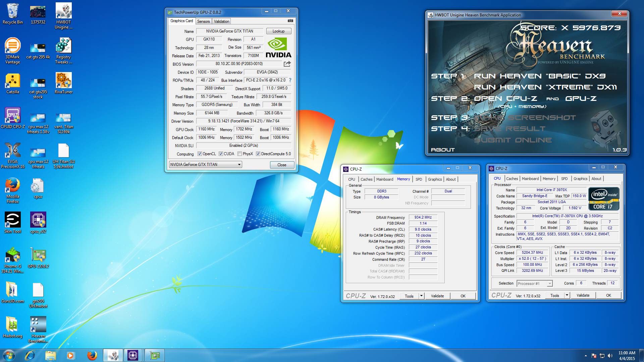Open UH Titan SLI 5,9k.hwbot file
The height and width of the screenshot is (362, 644).
[63, 156]
